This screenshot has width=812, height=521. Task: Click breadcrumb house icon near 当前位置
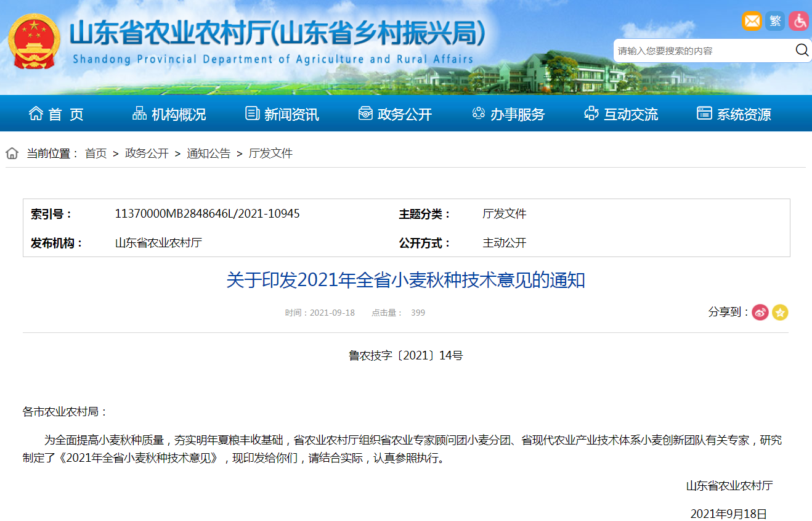(12, 154)
